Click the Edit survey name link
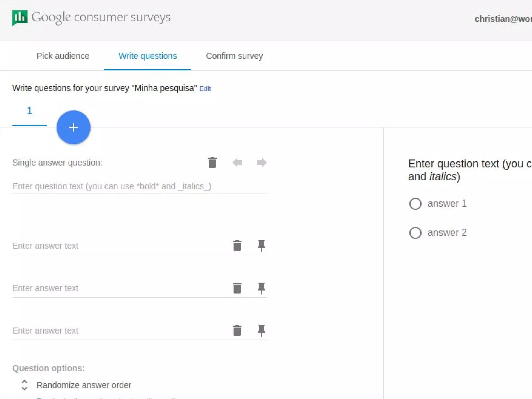532x399 pixels. 205,89
